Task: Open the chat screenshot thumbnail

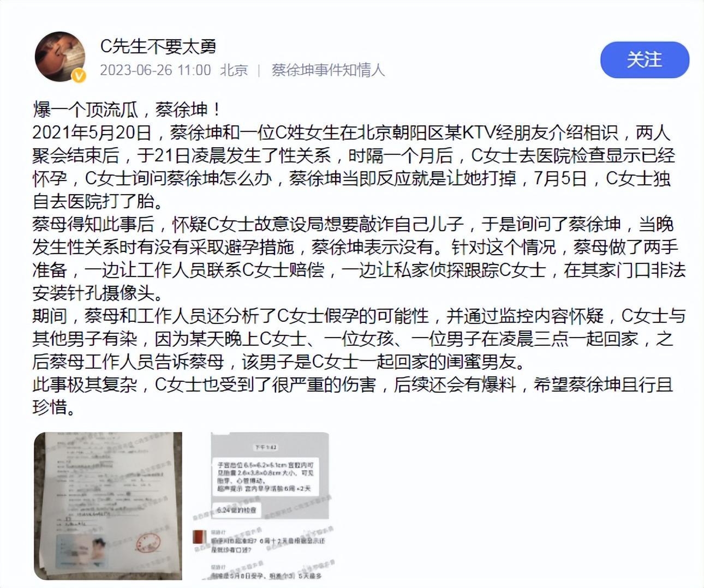Action: pos(270,506)
